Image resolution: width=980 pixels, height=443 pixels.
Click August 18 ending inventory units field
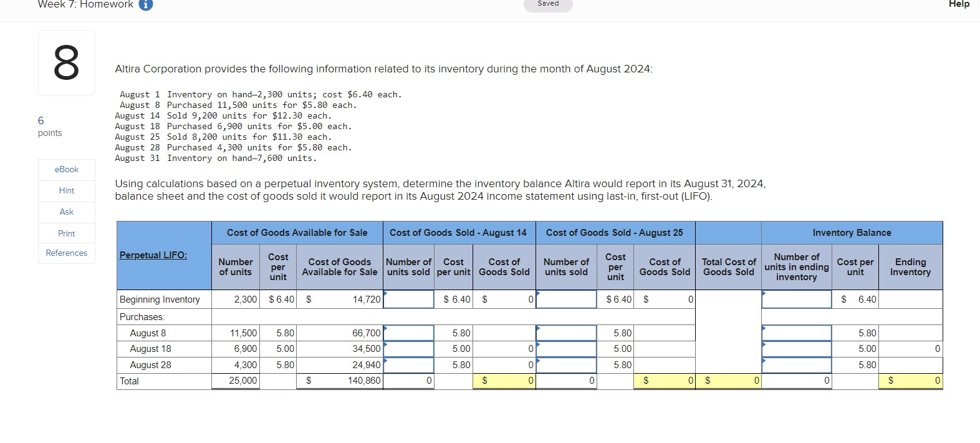click(797, 349)
